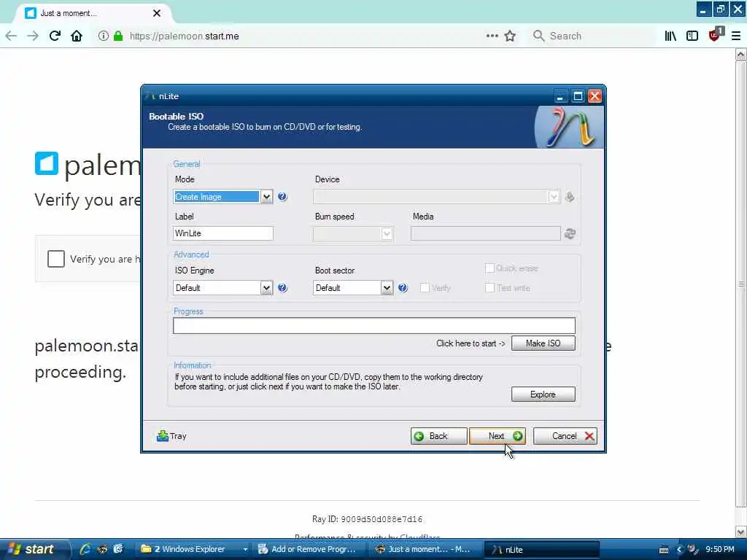Reload the palemoon.start.me page
The width and height of the screenshot is (747, 560).
coord(55,36)
